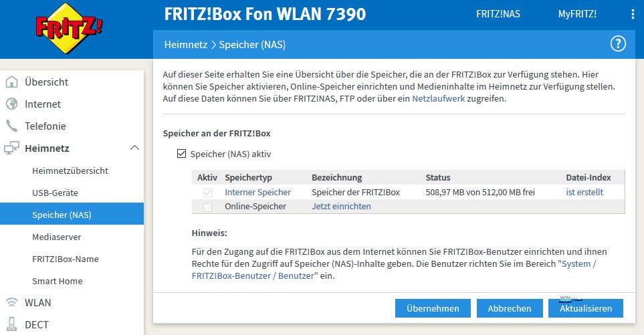Click the Aktualisieren button
Screen dimensions: 644x335
coord(585,308)
